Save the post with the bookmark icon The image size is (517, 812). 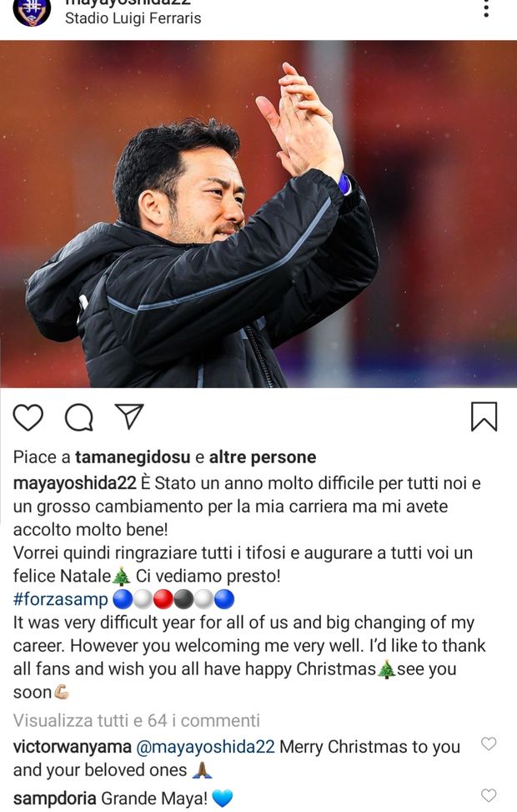[x=484, y=416]
